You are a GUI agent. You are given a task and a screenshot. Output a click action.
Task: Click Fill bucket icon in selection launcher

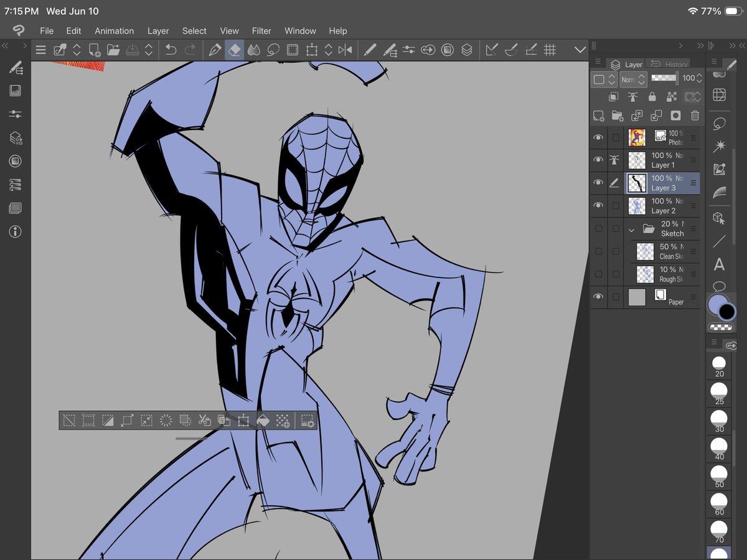click(262, 421)
